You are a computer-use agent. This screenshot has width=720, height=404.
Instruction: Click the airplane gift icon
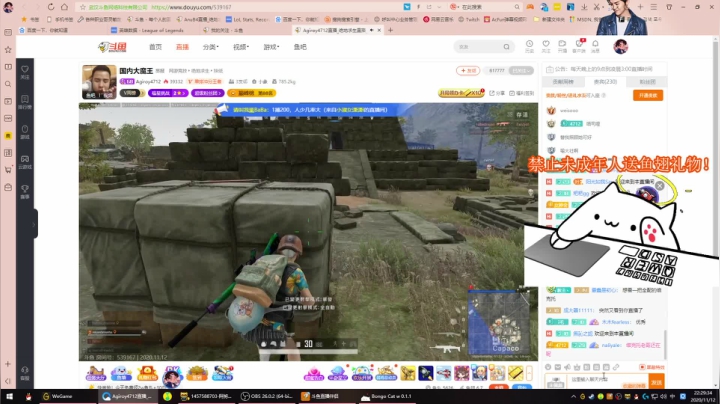444,373
